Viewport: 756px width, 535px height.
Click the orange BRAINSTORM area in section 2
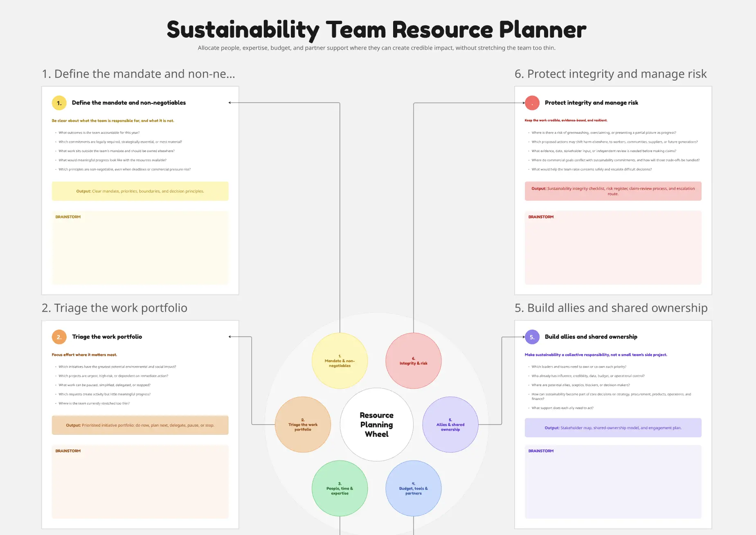coord(140,481)
